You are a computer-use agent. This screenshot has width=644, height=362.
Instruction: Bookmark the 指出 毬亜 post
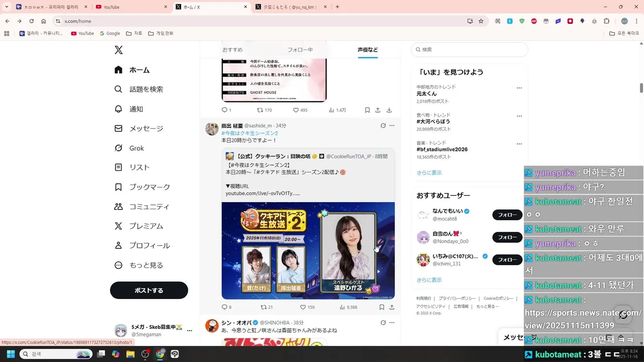click(382, 307)
